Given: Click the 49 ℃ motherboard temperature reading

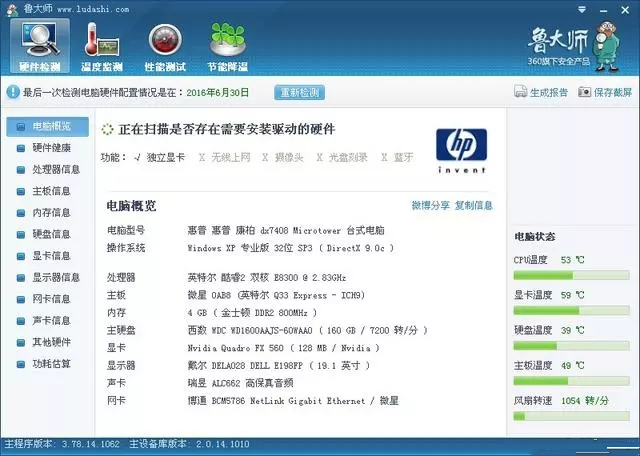Looking at the screenshot, I should (x=572, y=365).
